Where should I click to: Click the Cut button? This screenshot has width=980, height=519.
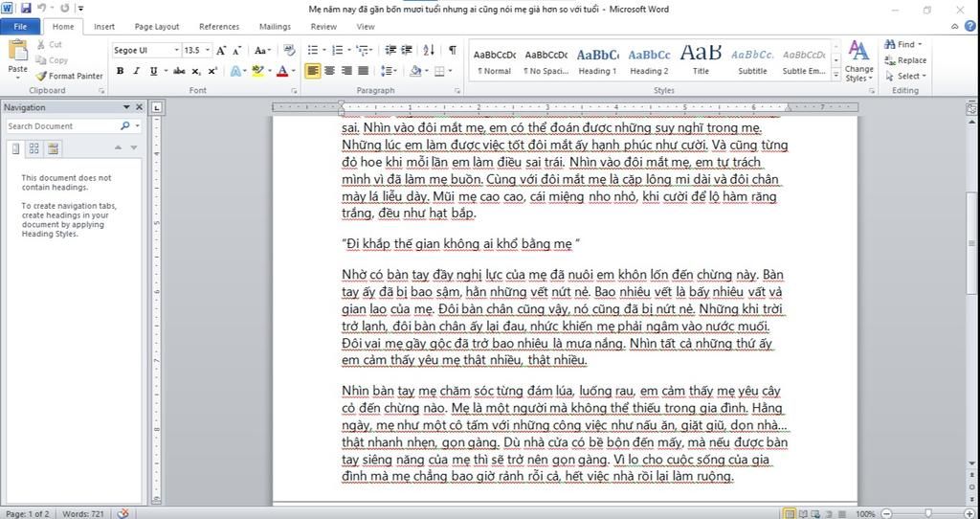tap(49, 44)
